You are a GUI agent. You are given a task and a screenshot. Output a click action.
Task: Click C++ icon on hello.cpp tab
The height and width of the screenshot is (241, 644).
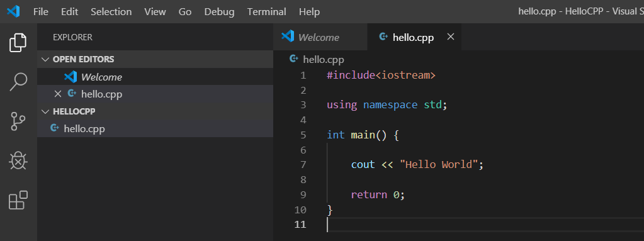383,36
